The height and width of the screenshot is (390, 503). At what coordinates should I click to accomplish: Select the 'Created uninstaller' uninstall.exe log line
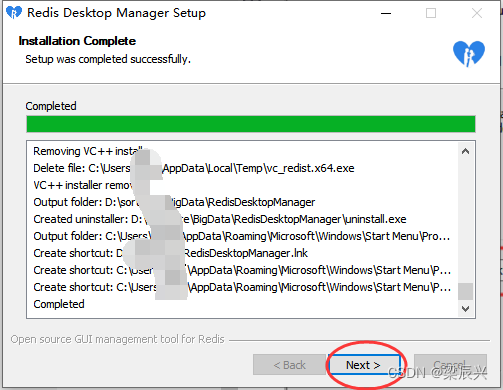242,219
